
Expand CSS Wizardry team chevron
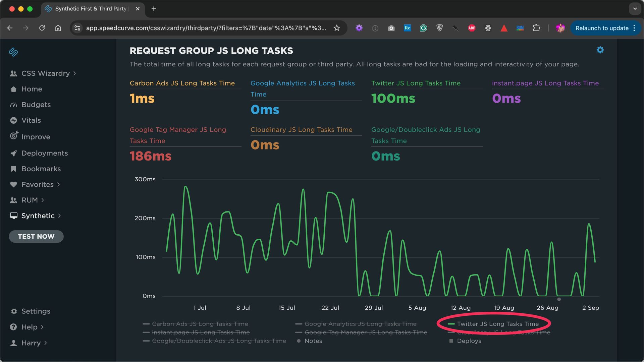coord(74,73)
